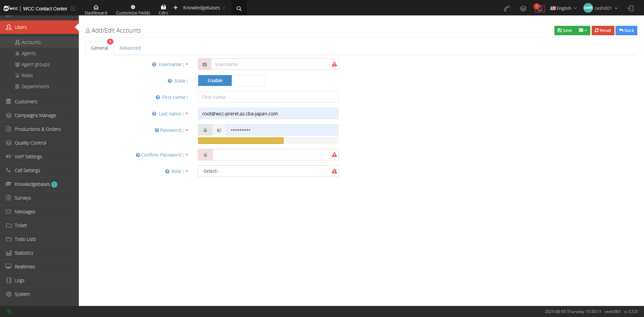Open the Save options dropdown arrow
Image resolution: width=644 pixels, height=317 pixels.
(x=583, y=31)
